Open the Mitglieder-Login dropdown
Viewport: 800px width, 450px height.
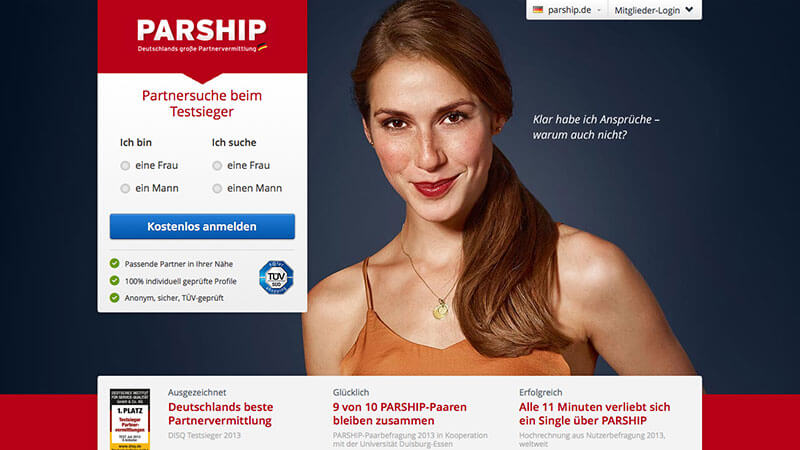(x=655, y=10)
